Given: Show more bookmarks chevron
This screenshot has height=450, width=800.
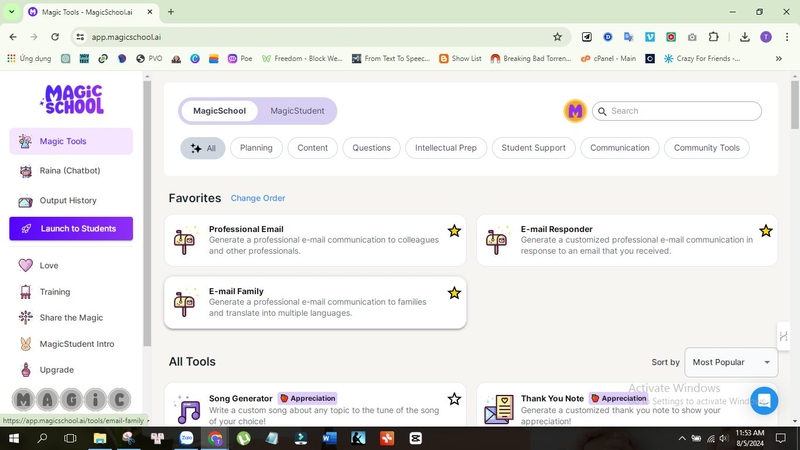Looking at the screenshot, I should [779, 59].
